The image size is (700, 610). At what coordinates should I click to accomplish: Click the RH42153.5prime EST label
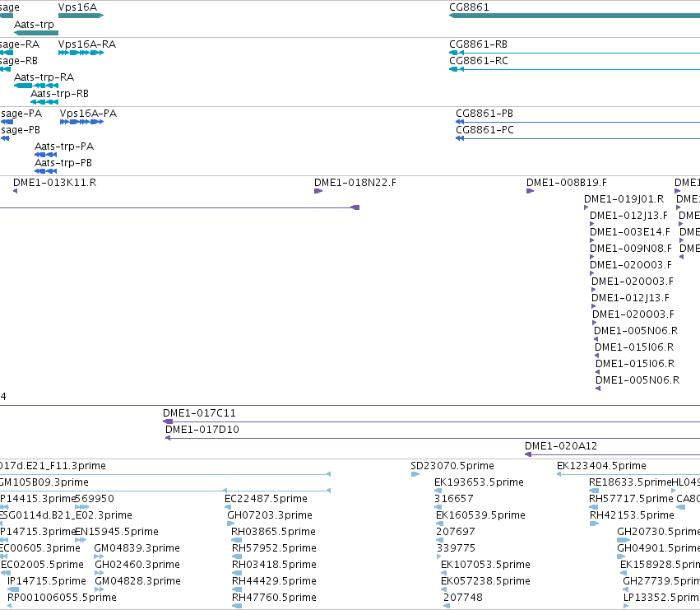(x=632, y=515)
